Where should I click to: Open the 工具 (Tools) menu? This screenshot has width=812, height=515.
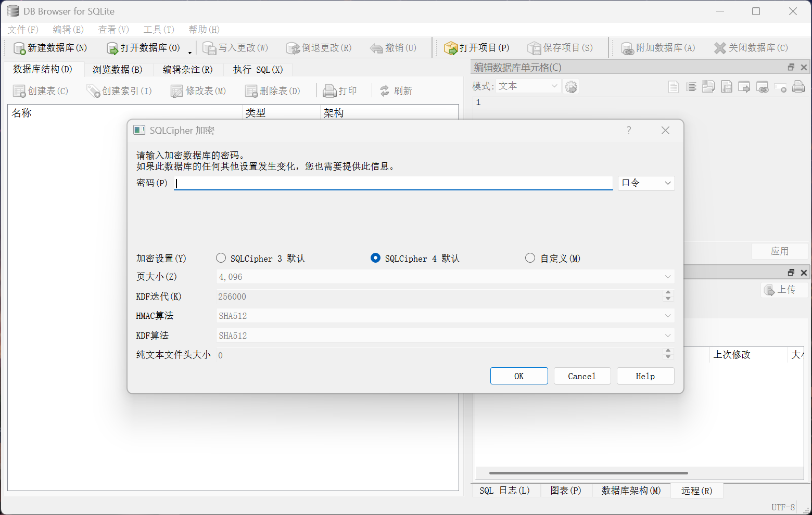pos(159,30)
